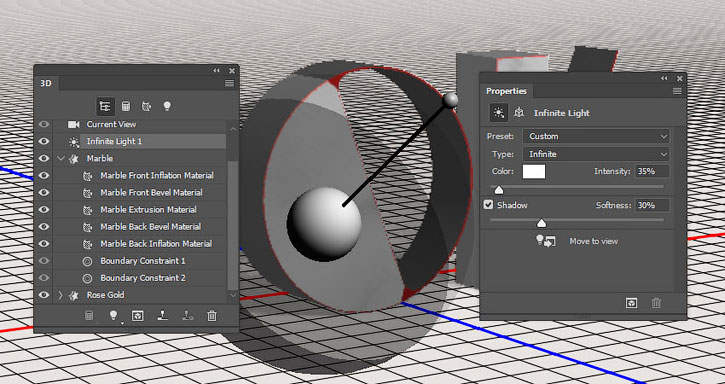Filter by Whole Scene in 3D panel

pyautogui.click(x=105, y=106)
